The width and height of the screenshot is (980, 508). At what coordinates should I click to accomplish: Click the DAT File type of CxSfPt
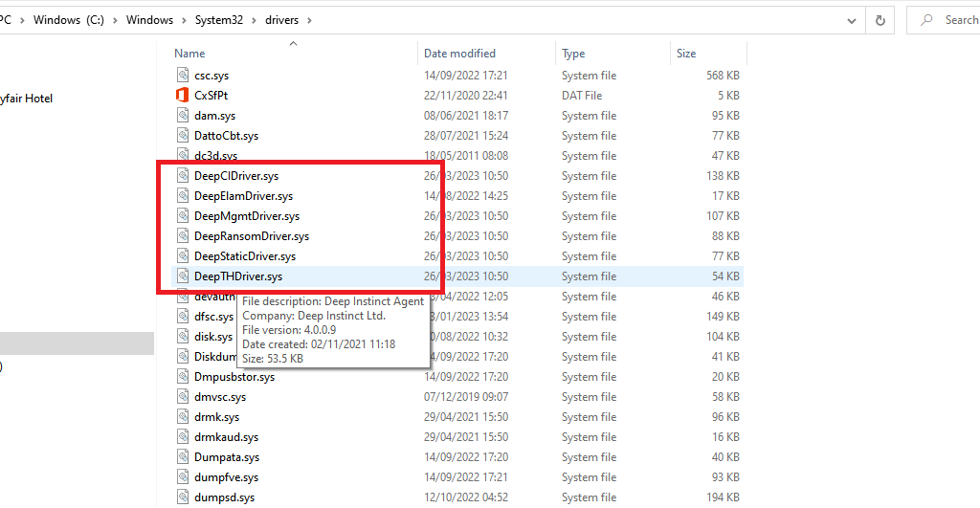[x=581, y=95]
